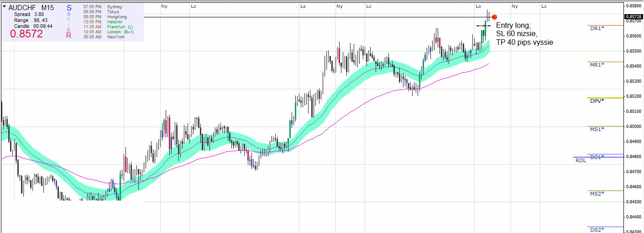Click 0.84500 on the price axis
The height and width of the screenshot is (233, 644).
[633, 202]
